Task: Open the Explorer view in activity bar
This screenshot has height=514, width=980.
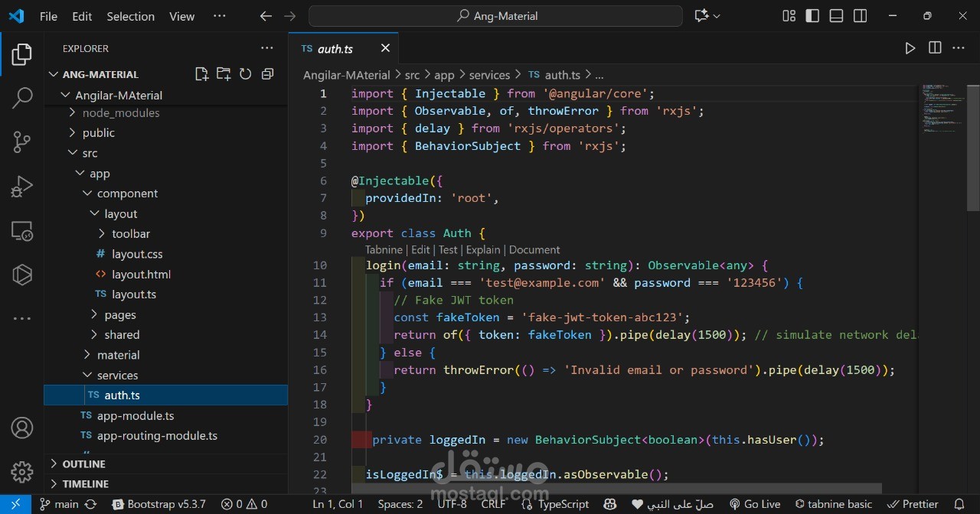Action: pyautogui.click(x=21, y=54)
